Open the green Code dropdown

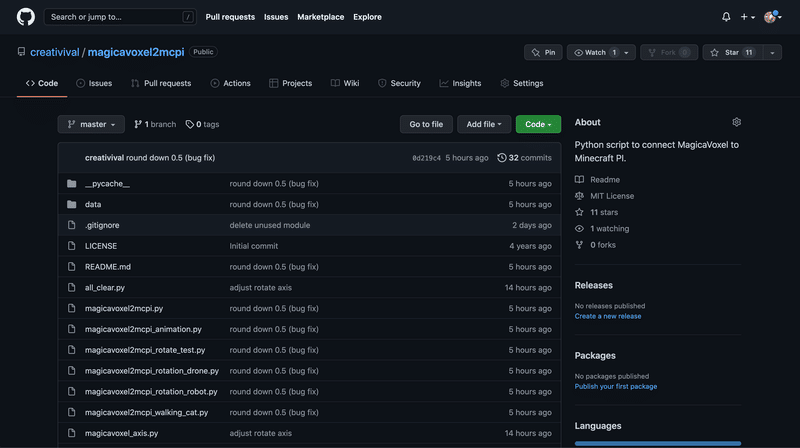pos(538,124)
